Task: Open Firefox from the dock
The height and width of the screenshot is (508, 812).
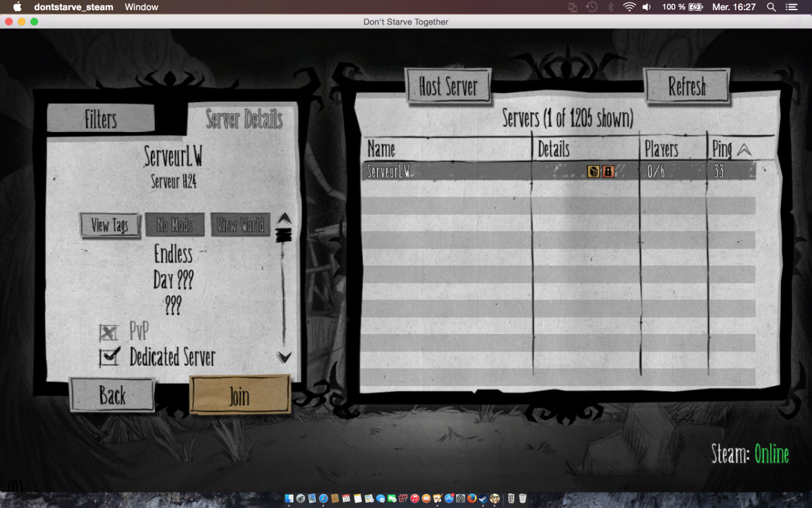Action: pyautogui.click(x=472, y=499)
